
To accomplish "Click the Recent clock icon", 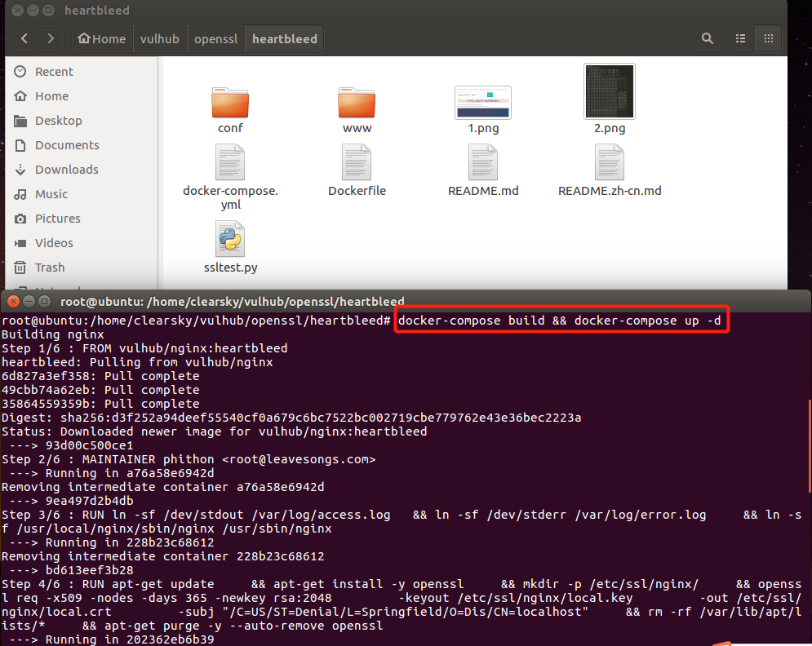I will [x=20, y=72].
